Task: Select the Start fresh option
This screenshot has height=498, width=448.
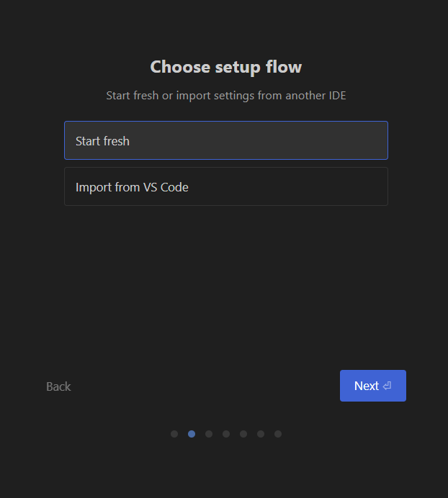Action: (225, 140)
